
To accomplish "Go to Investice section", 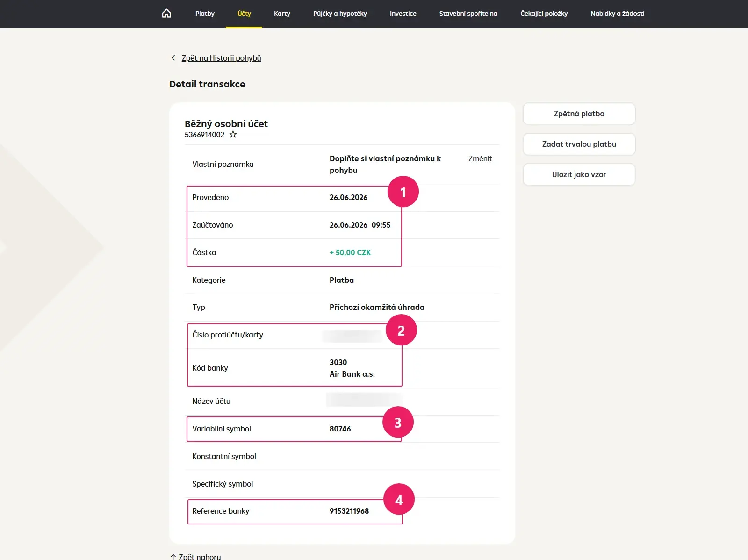I will coord(403,14).
